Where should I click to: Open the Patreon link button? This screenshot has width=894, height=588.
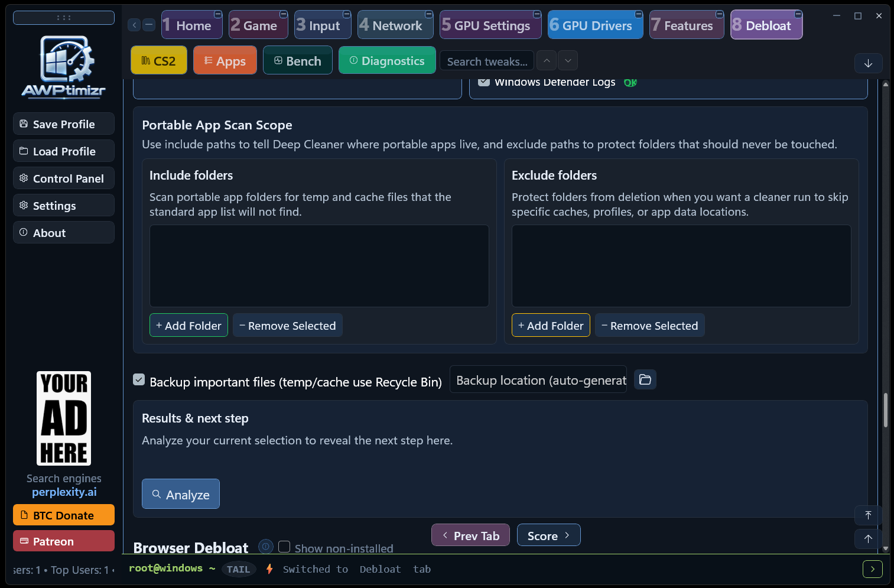64,541
